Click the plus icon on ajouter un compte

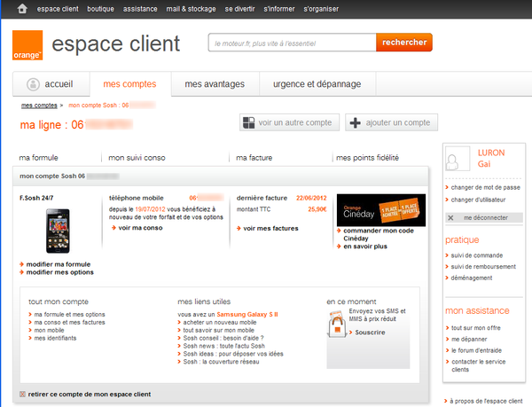[355, 122]
